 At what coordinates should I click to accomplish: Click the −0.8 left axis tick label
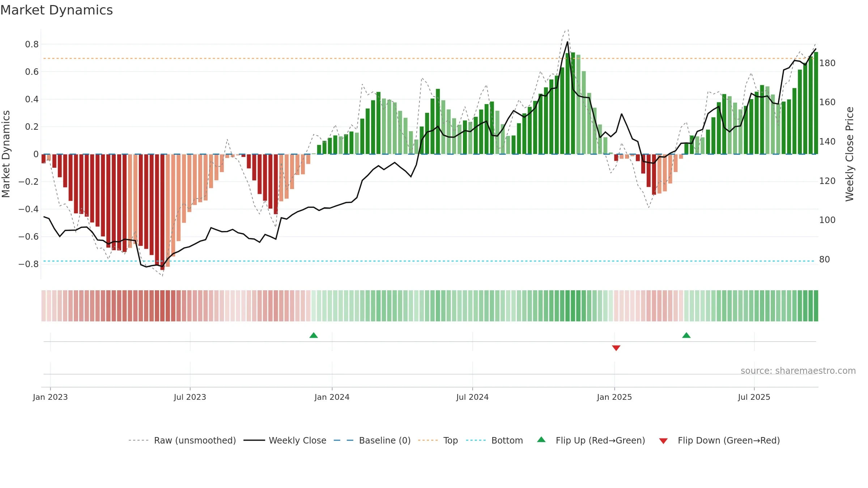(x=28, y=264)
